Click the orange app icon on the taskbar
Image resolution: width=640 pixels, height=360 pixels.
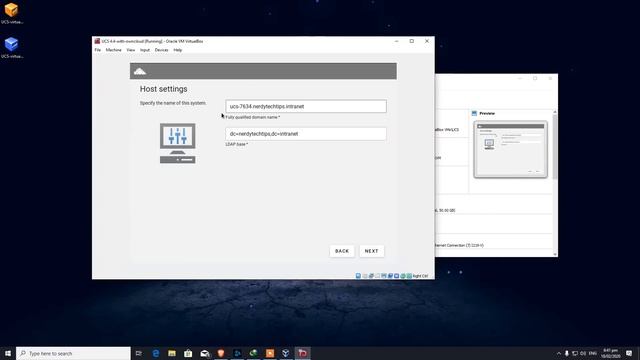pyautogui.click(x=270, y=353)
